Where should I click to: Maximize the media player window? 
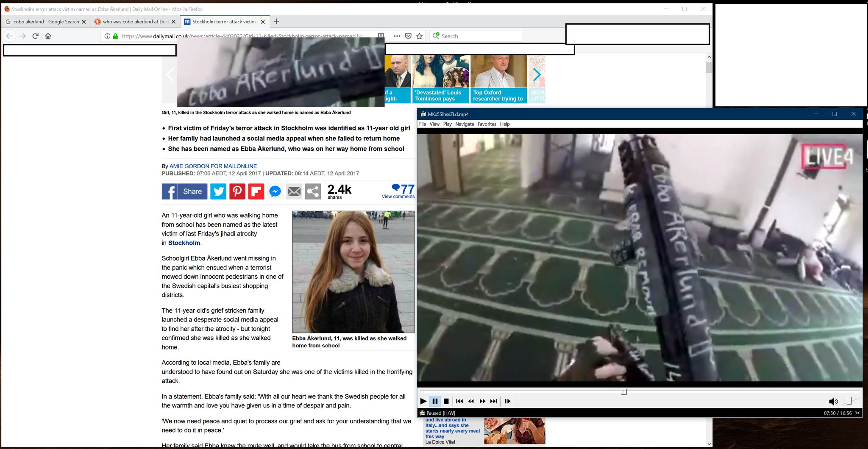pos(835,114)
